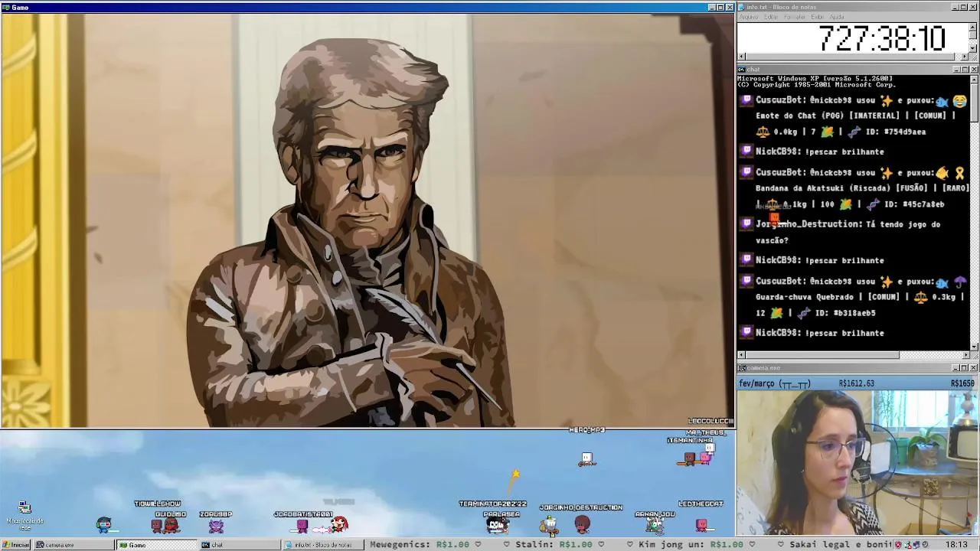The width and height of the screenshot is (980, 551).
Task: Switch to camera.exe in the taskbar
Action: pyautogui.click(x=73, y=545)
